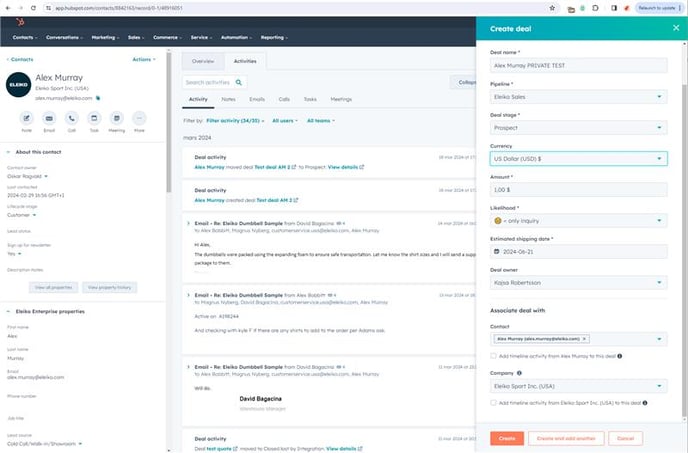
Task: Enable timeline activity from Alex Murray checkbox
Action: coord(494,355)
